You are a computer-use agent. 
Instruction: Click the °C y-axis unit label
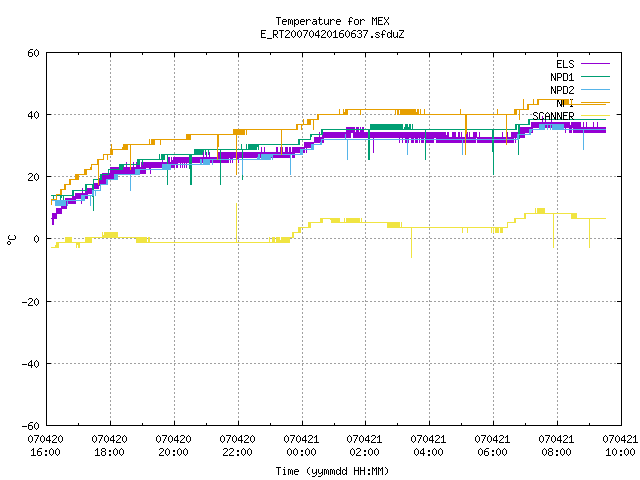click(x=12, y=240)
